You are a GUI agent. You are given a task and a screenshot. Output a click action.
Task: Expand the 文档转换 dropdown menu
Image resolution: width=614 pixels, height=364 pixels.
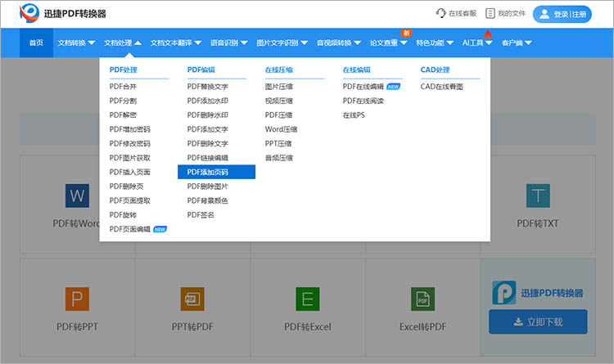(x=76, y=43)
